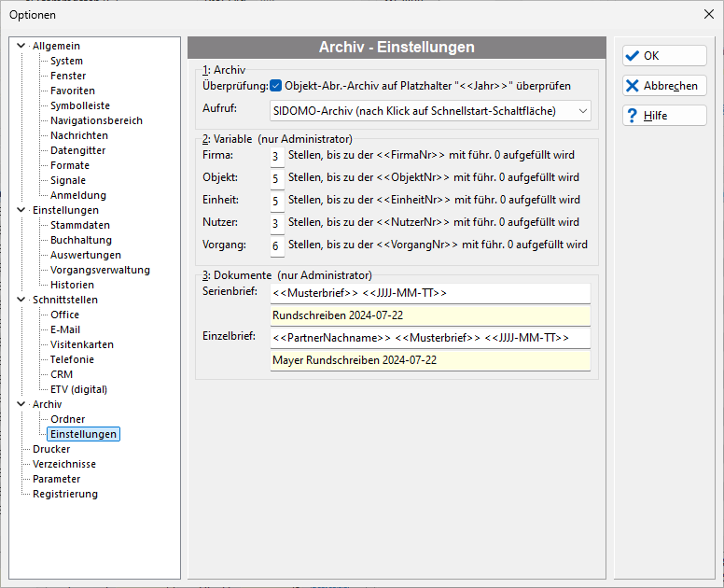Click the question mark Hilfe icon

coord(633,116)
